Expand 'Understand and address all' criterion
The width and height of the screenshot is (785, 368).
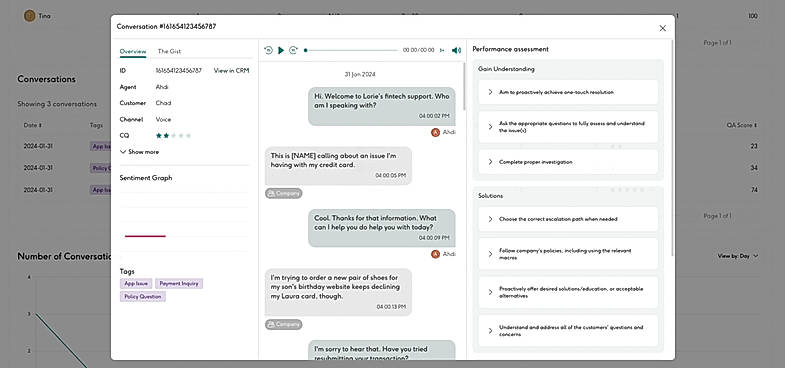[x=568, y=331]
